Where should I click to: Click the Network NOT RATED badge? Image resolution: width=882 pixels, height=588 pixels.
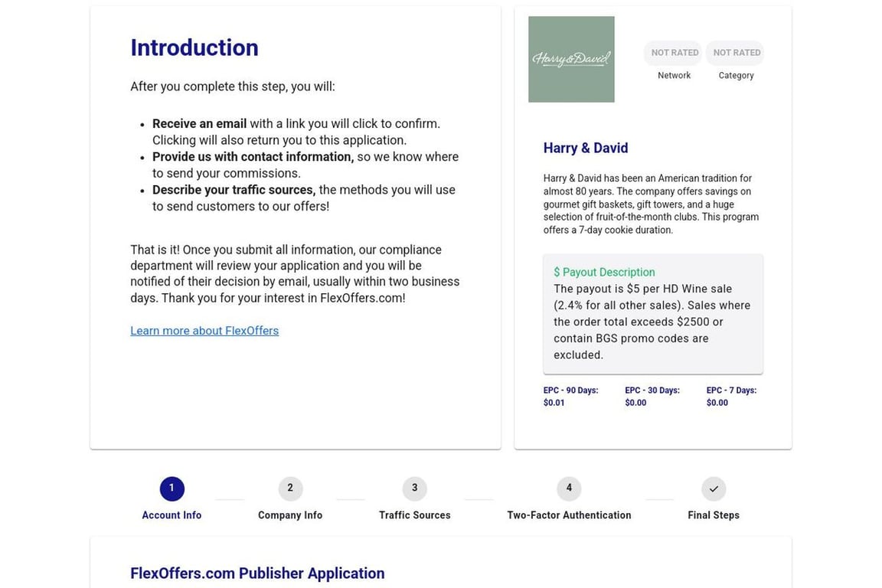click(x=674, y=53)
